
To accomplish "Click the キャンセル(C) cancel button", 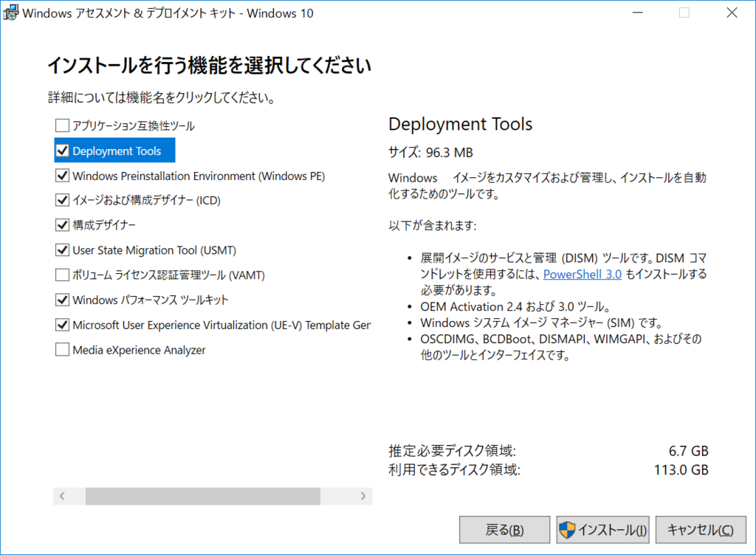I will 701,530.
